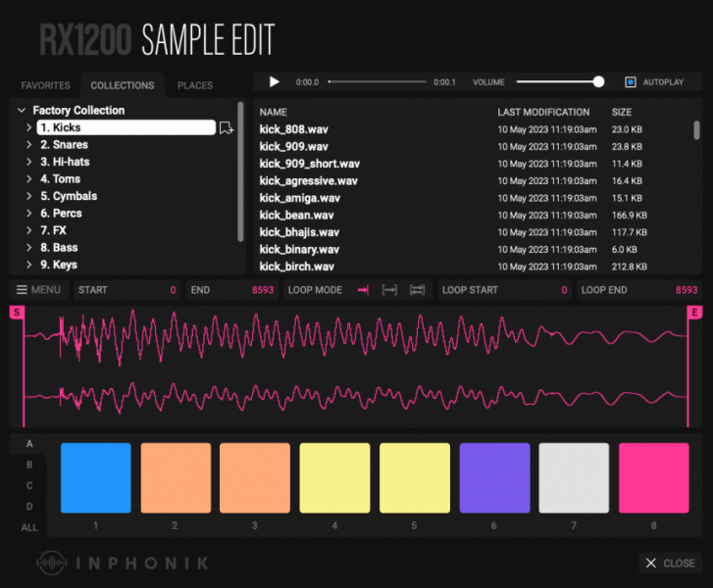Screen dimensions: 713x588
Task: Select orange pad 3
Action: 255,478
